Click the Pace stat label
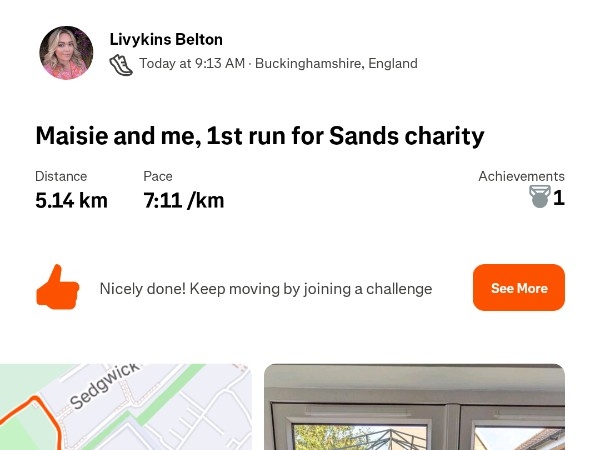Image resolution: width=600 pixels, height=450 pixels. coord(158,176)
